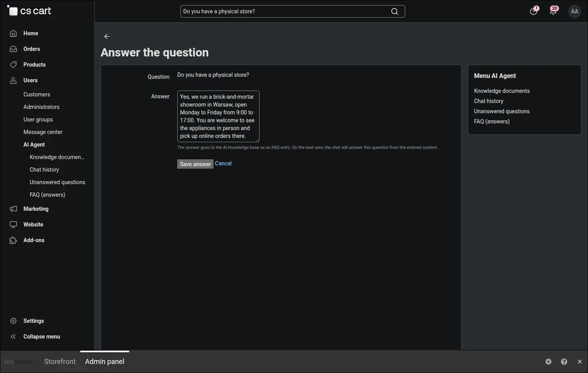Click the search magnifier icon

point(395,11)
